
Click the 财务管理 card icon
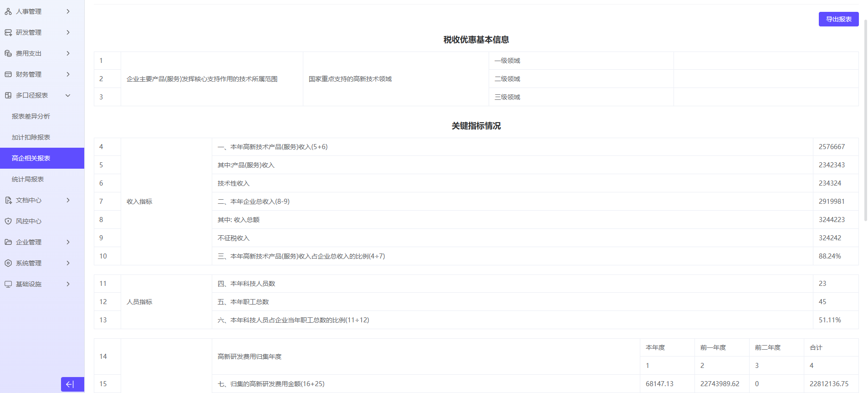pos(8,74)
